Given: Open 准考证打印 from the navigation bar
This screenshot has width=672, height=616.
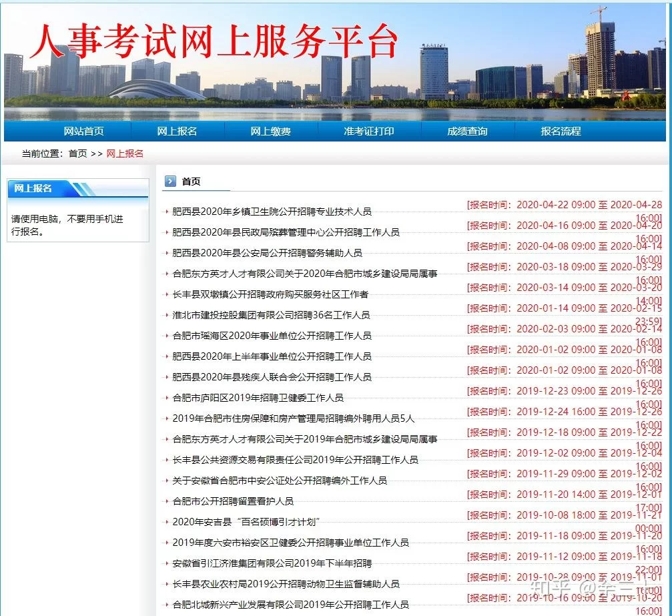Looking at the screenshot, I should [368, 131].
